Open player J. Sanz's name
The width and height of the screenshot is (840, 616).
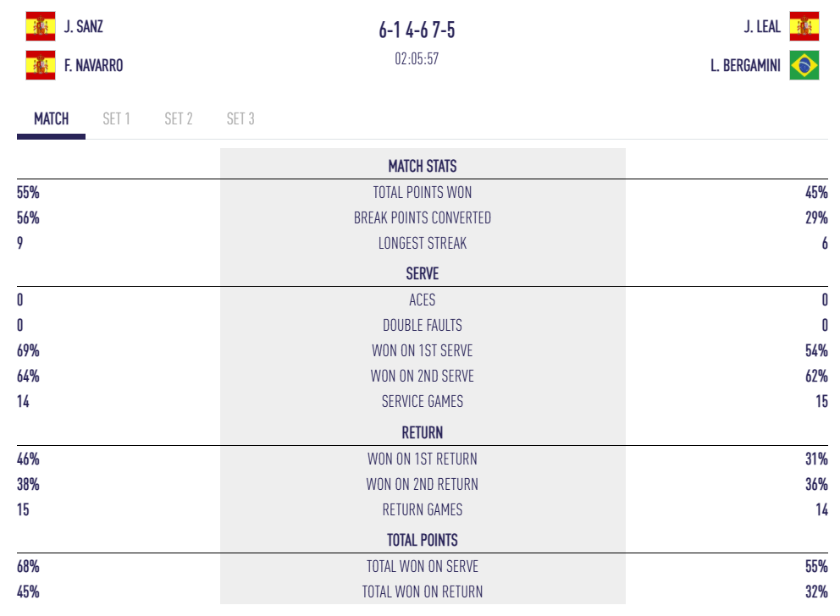(83, 27)
